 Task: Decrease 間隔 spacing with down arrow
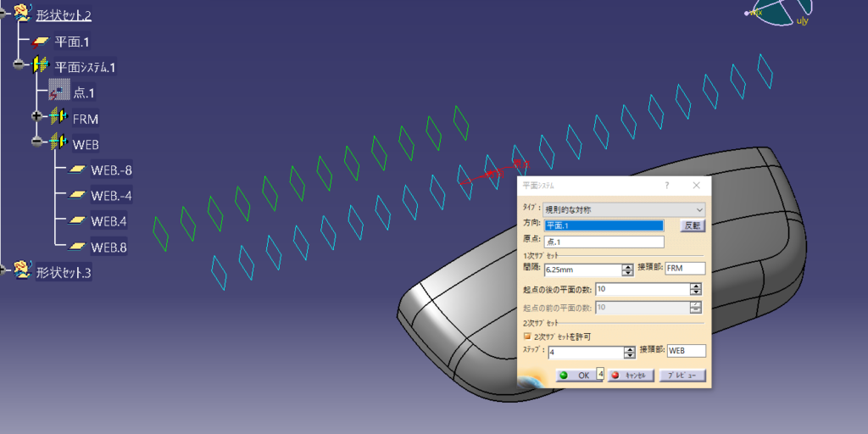tap(628, 272)
